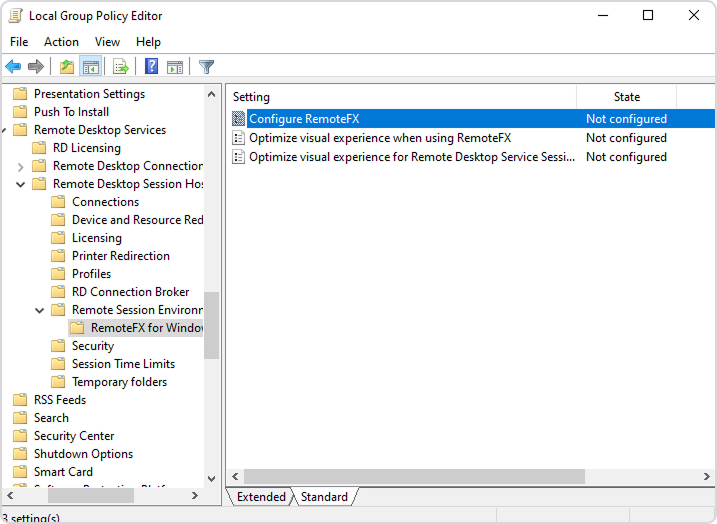Maximize the Local Group Policy Editor window
This screenshot has height=524, width=717.
pos(648,16)
